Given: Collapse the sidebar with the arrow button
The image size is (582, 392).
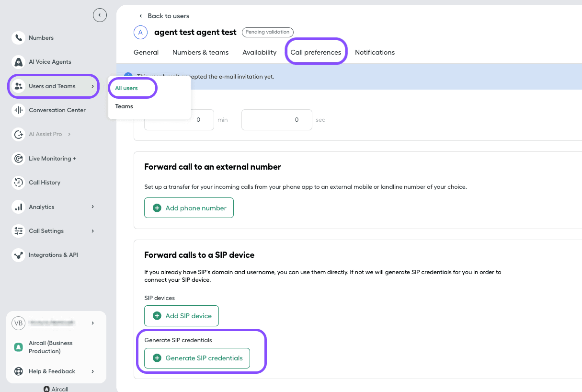Looking at the screenshot, I should [100, 15].
